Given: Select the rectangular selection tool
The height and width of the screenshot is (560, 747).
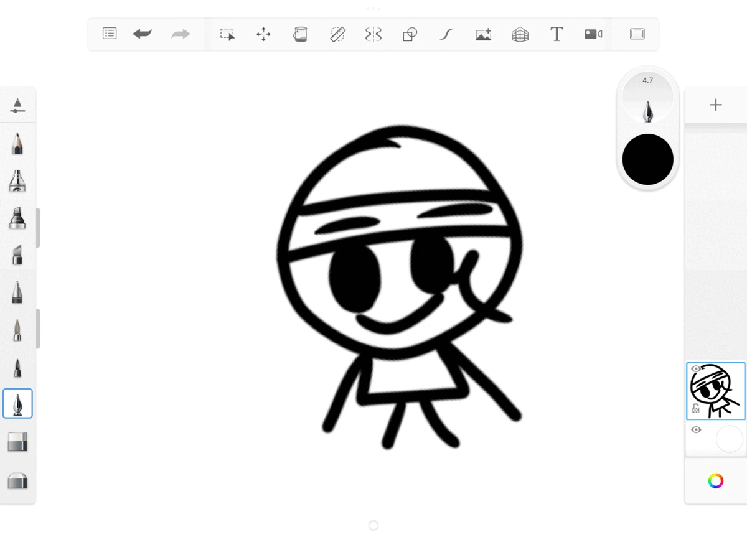Looking at the screenshot, I should 227,34.
